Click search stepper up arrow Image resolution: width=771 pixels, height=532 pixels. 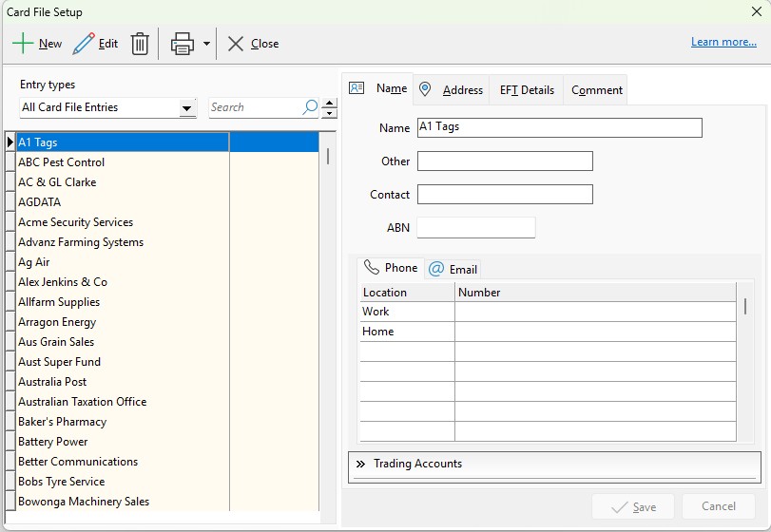pyautogui.click(x=330, y=103)
